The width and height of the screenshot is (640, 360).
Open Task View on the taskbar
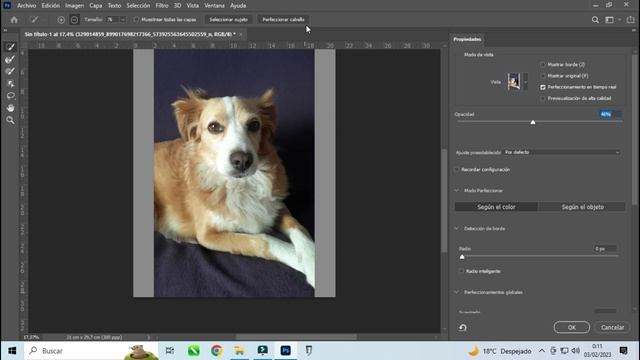[x=170, y=351]
